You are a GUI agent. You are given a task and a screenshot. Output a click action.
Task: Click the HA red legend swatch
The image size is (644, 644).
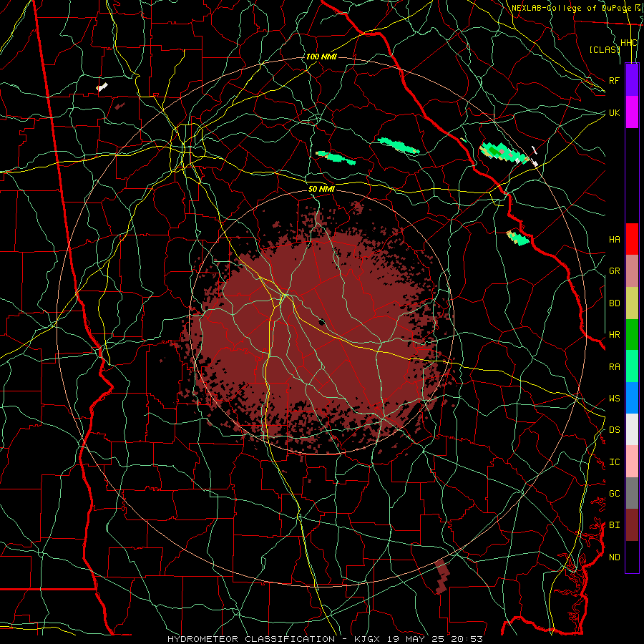coord(632,239)
